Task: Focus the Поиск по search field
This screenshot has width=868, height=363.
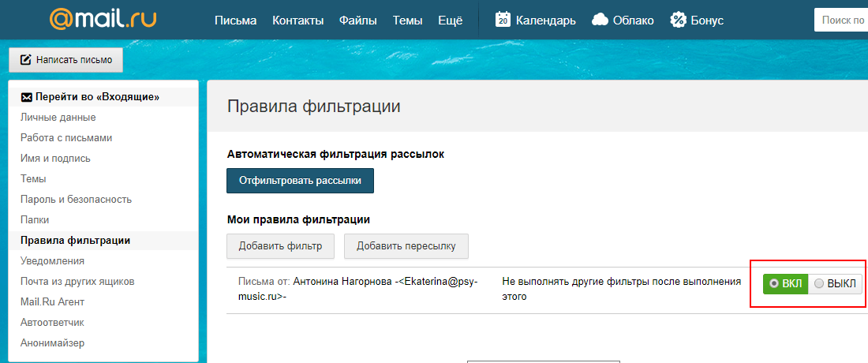Action: (841, 21)
